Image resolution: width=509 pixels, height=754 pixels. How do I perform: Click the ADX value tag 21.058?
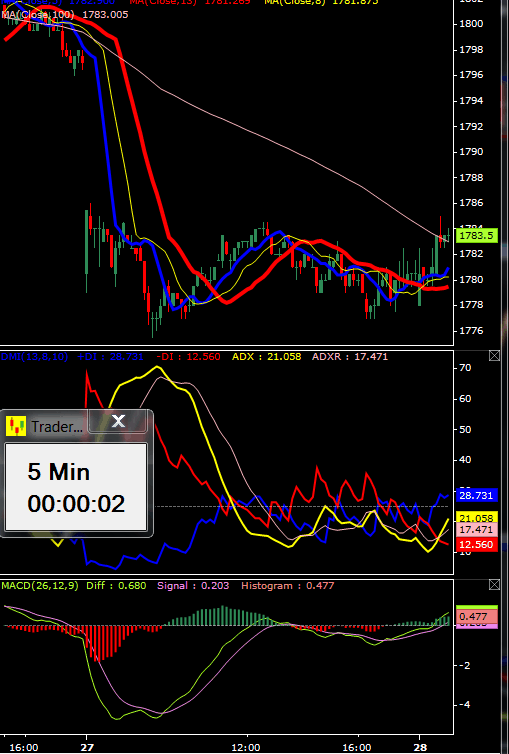(x=476, y=518)
